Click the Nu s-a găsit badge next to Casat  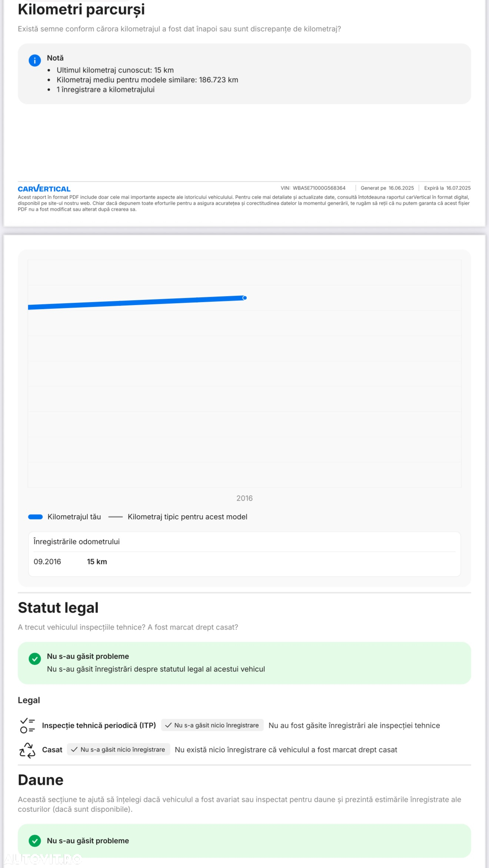tap(119, 749)
